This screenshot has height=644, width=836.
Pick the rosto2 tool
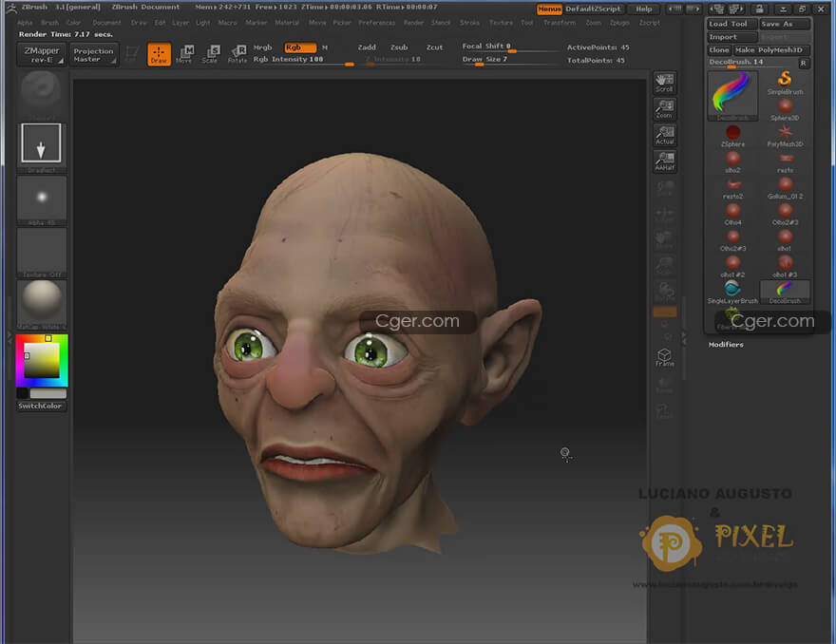733,188
